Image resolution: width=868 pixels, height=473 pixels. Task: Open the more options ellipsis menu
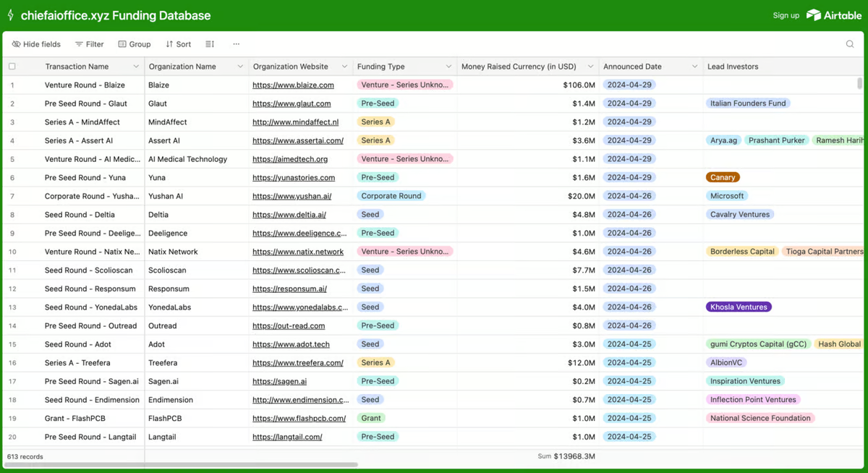pos(236,44)
